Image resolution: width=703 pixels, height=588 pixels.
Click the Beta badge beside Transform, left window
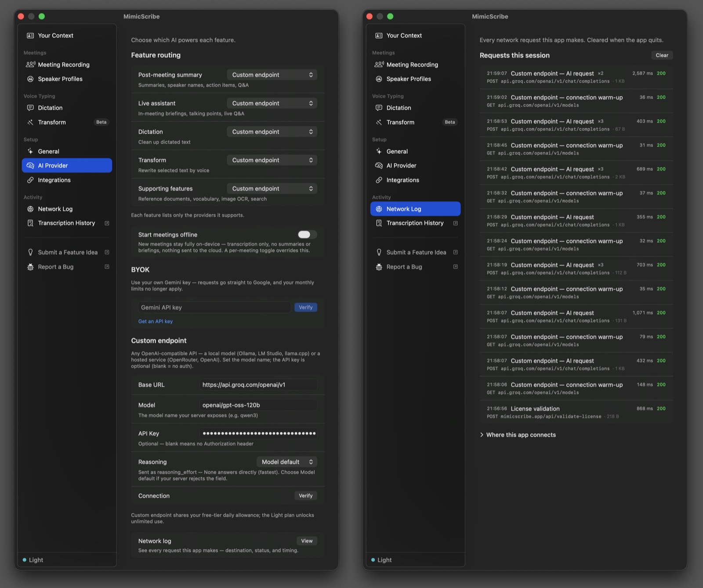tap(101, 122)
